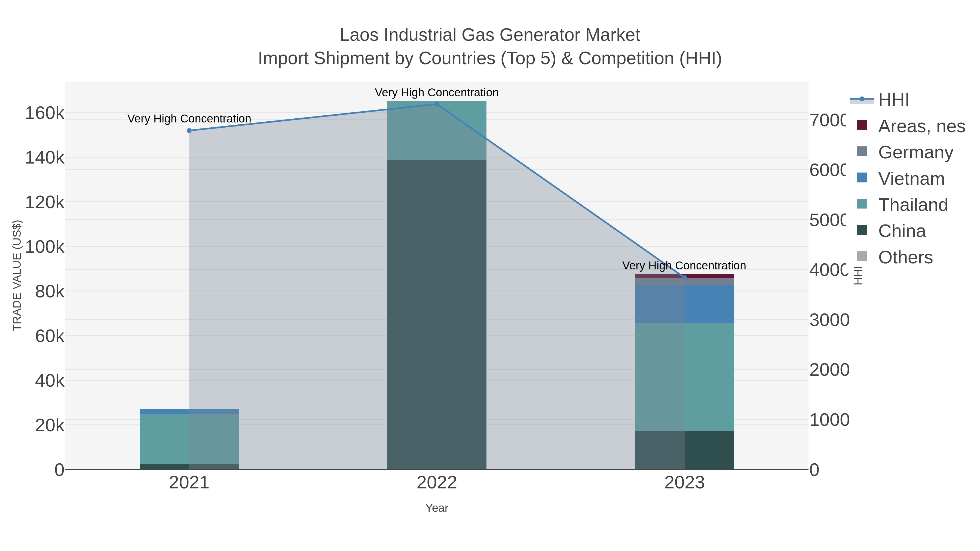The height and width of the screenshot is (551, 980).
Task: Click the 'Very High Concentration' annotation above 2023
Action: [x=684, y=265]
